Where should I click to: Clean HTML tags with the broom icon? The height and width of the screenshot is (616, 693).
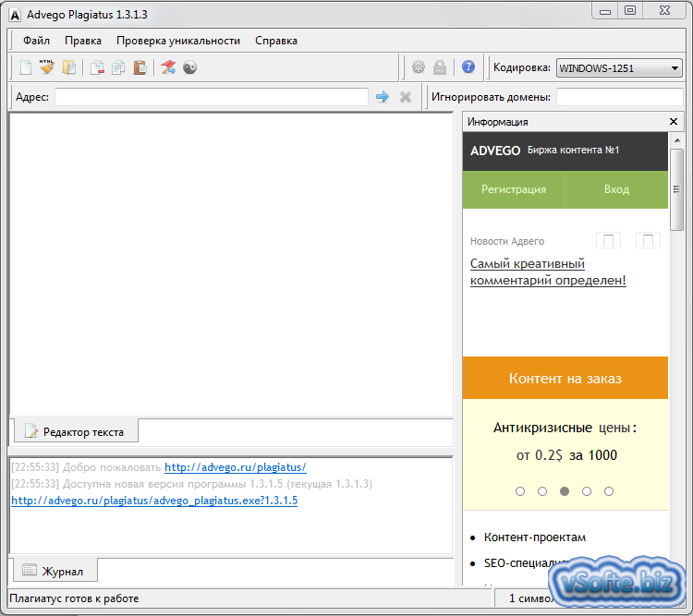(x=47, y=67)
